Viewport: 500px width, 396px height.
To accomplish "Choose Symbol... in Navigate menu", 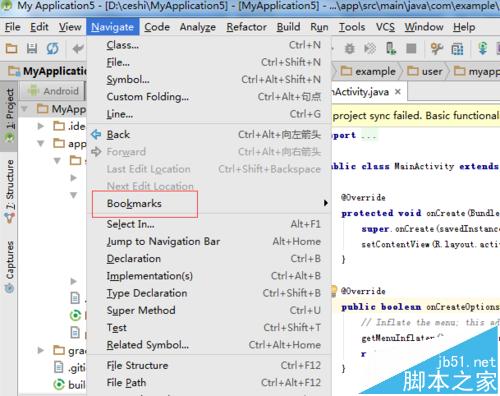I will (209, 80).
